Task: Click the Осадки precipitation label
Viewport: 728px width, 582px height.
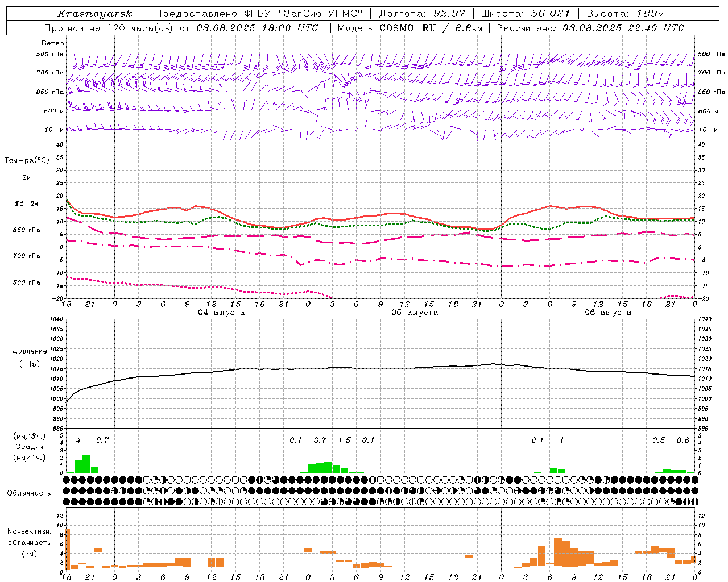Action: [29, 447]
